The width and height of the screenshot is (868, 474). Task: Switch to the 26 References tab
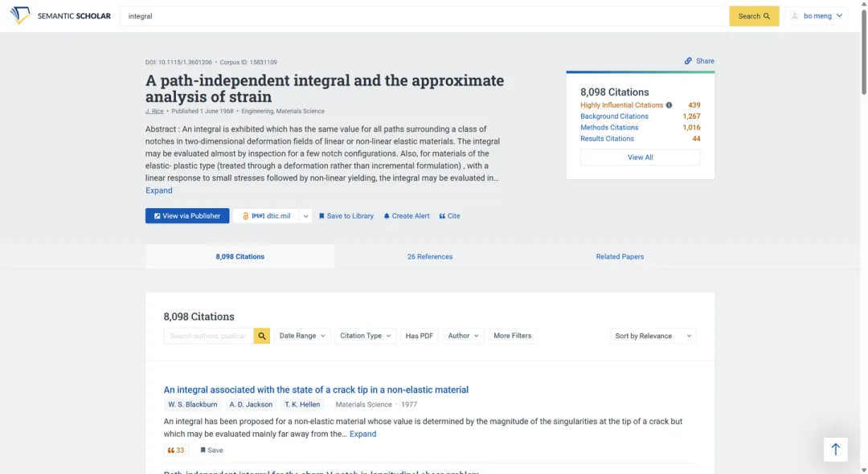pyautogui.click(x=429, y=256)
